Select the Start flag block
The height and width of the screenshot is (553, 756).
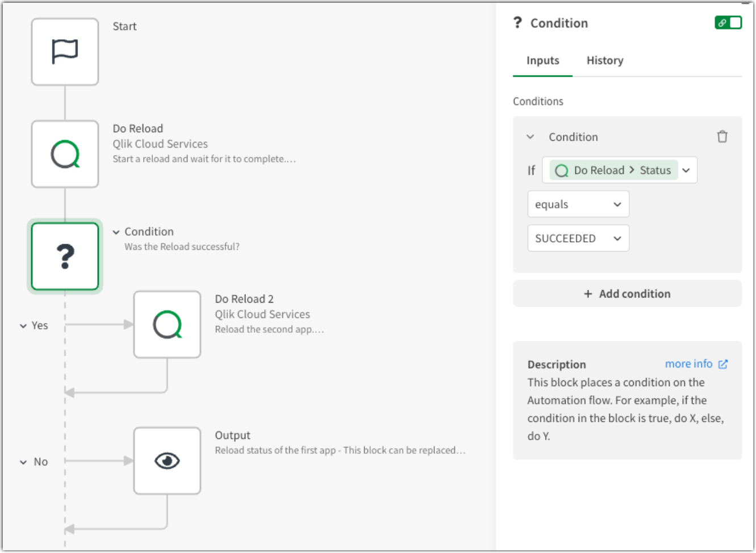pyautogui.click(x=65, y=52)
